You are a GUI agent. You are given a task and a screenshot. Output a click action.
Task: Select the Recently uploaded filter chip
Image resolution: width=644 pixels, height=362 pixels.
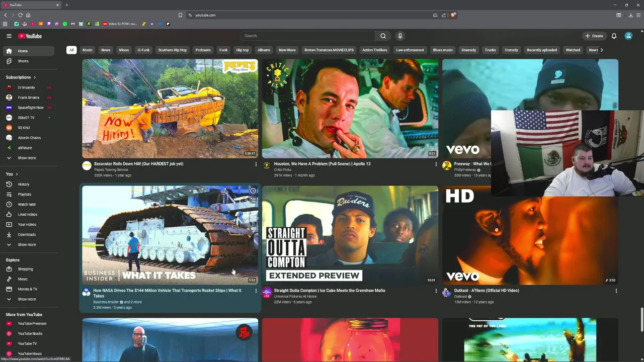[x=542, y=50]
